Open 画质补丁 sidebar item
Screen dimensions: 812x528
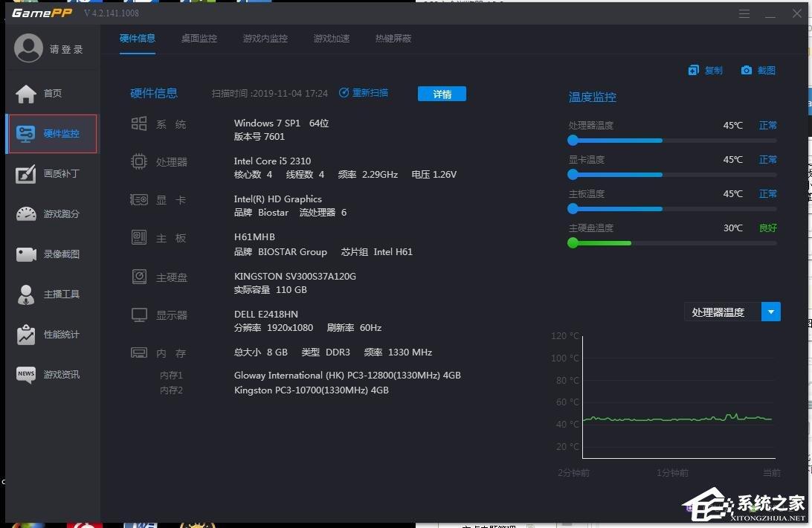click(52, 174)
